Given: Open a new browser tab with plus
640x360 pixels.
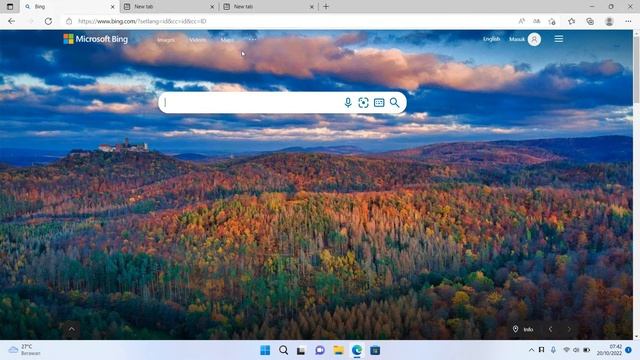Looking at the screenshot, I should 326,7.
